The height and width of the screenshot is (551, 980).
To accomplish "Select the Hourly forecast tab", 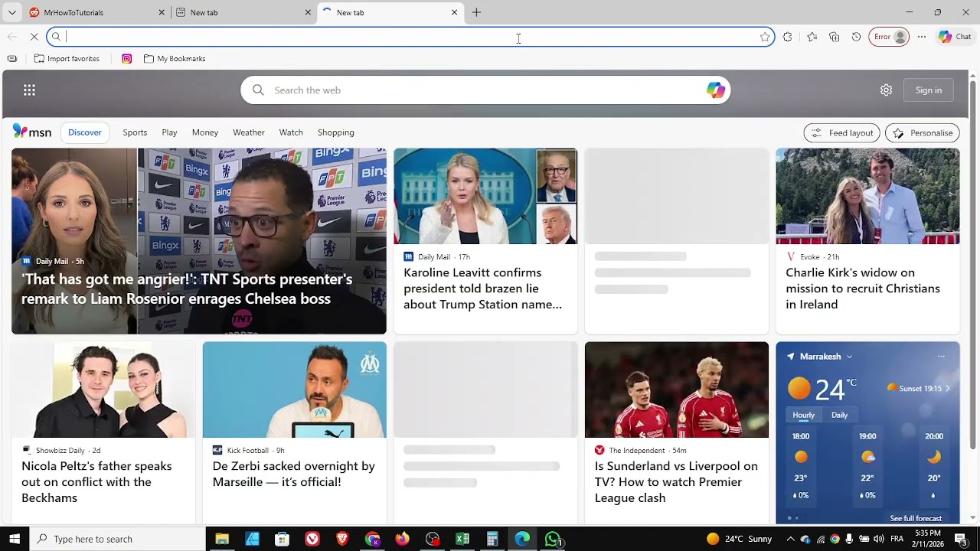I will (803, 415).
